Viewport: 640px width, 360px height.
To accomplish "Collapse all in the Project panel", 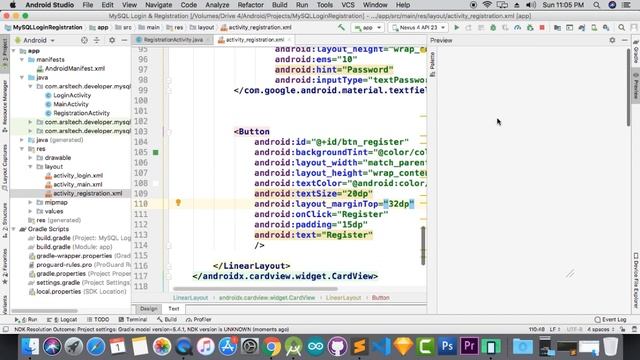I will coord(97,40).
